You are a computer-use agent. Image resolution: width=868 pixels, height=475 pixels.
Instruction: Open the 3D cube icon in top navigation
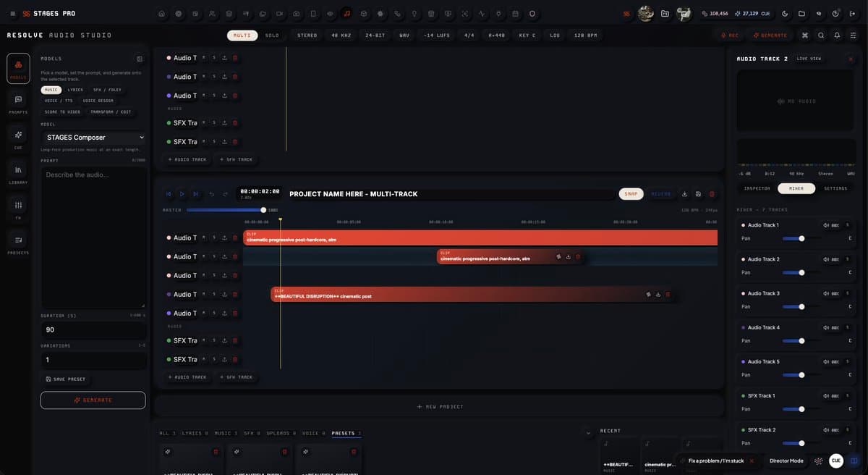pos(364,14)
